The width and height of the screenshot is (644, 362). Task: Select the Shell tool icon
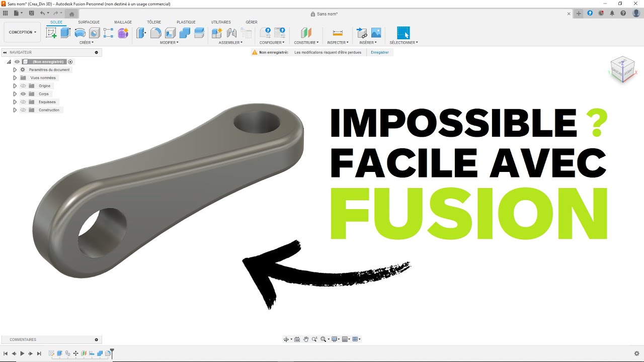click(x=170, y=33)
